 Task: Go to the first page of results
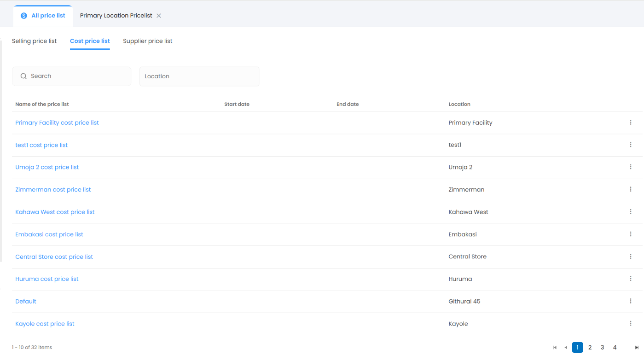click(555, 348)
